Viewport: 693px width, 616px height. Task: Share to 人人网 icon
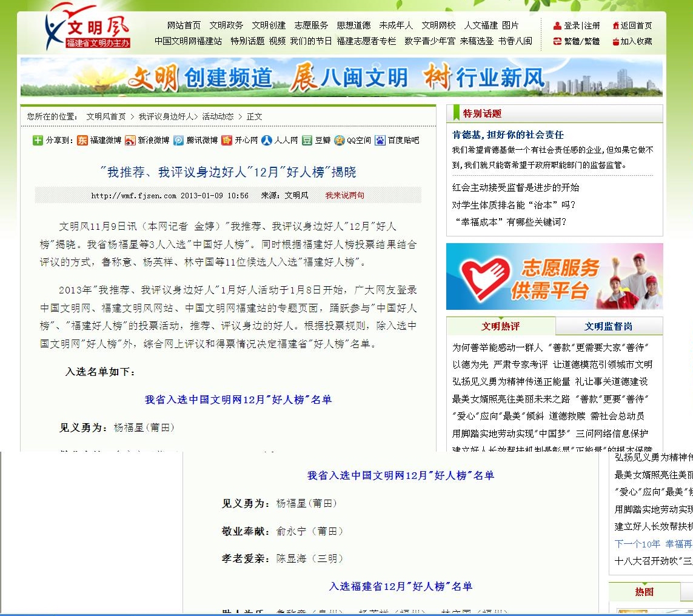[267, 141]
